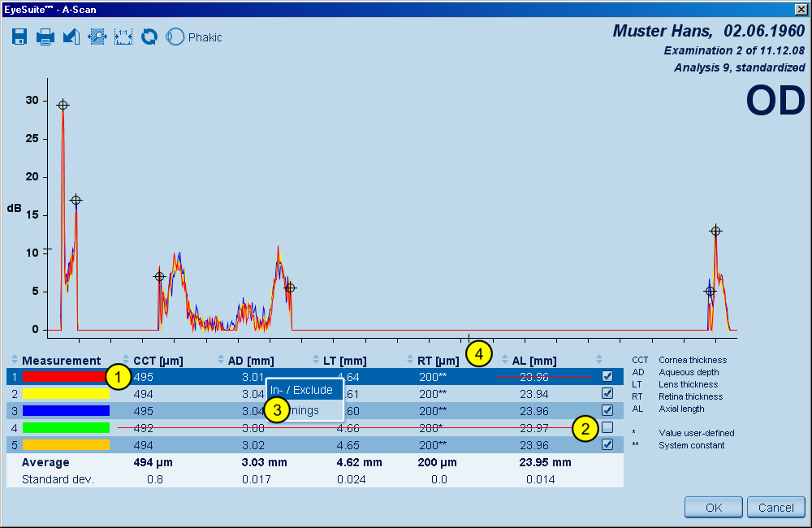The width and height of the screenshot is (812, 528).
Task: Uncheck the measurement 1 include checkbox
Action: (607, 376)
